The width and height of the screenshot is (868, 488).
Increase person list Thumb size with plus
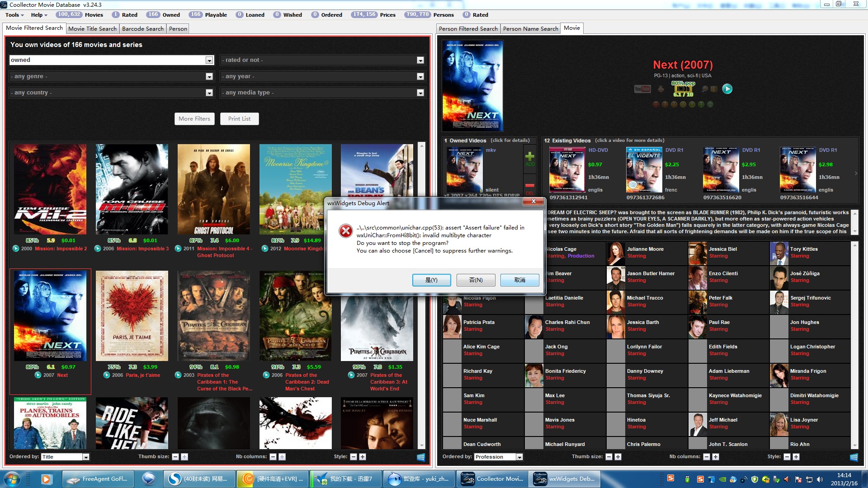tap(618, 457)
